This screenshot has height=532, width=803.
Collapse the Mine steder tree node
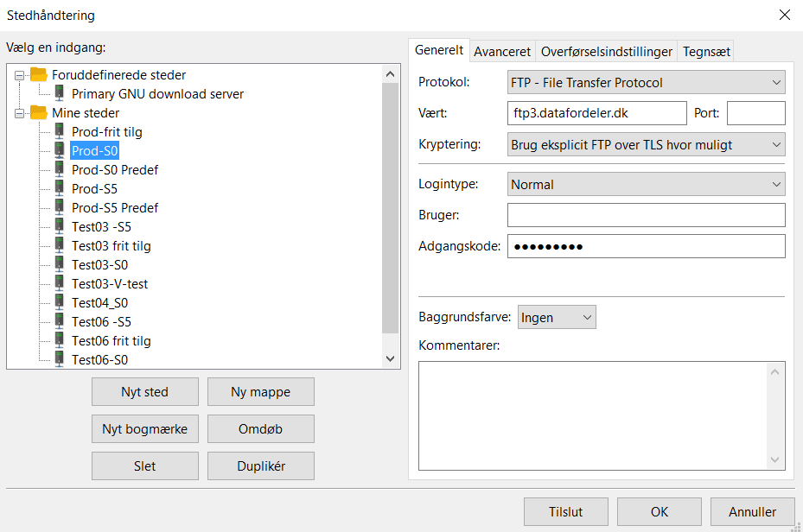click(x=19, y=113)
